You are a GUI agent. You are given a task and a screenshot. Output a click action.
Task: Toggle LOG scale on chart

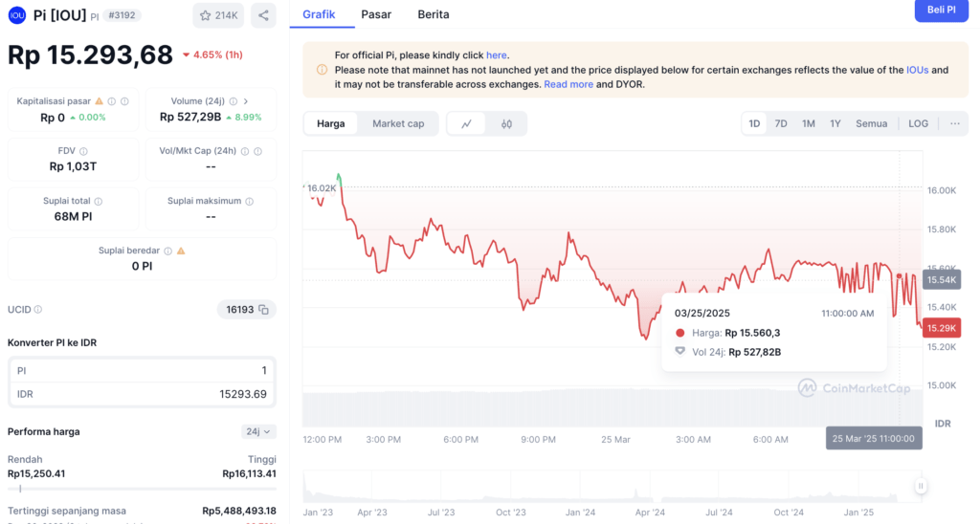918,123
